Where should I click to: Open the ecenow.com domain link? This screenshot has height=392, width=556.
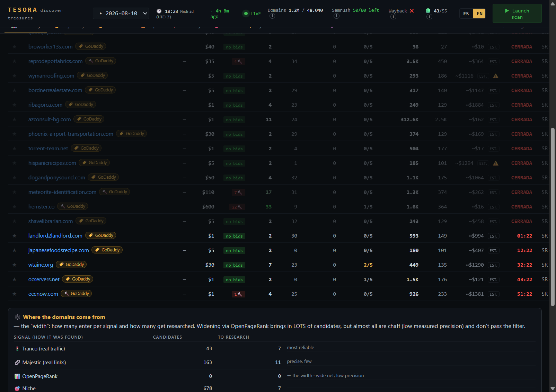click(x=43, y=294)
